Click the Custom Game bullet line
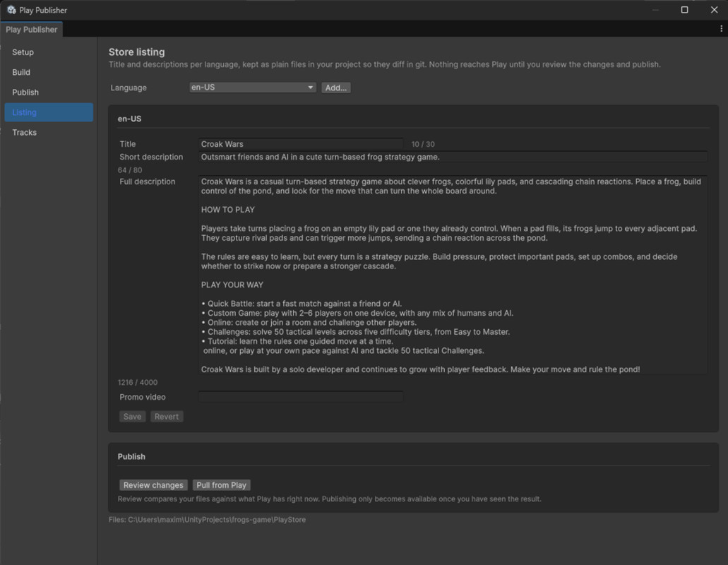Viewport: 728px width, 565px height. (357, 313)
